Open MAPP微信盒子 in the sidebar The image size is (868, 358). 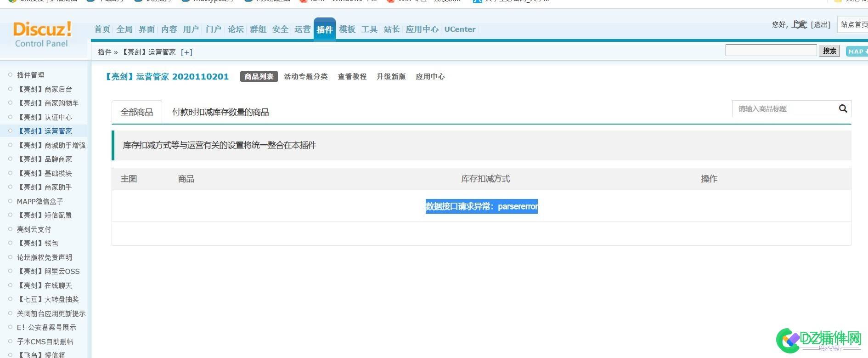[40, 201]
